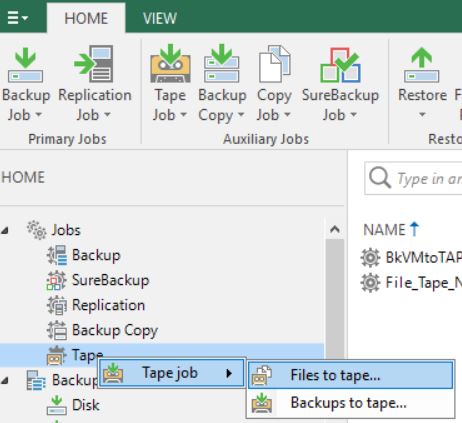
Task: Collapse the Jobs tree node
Action: coord(5,230)
